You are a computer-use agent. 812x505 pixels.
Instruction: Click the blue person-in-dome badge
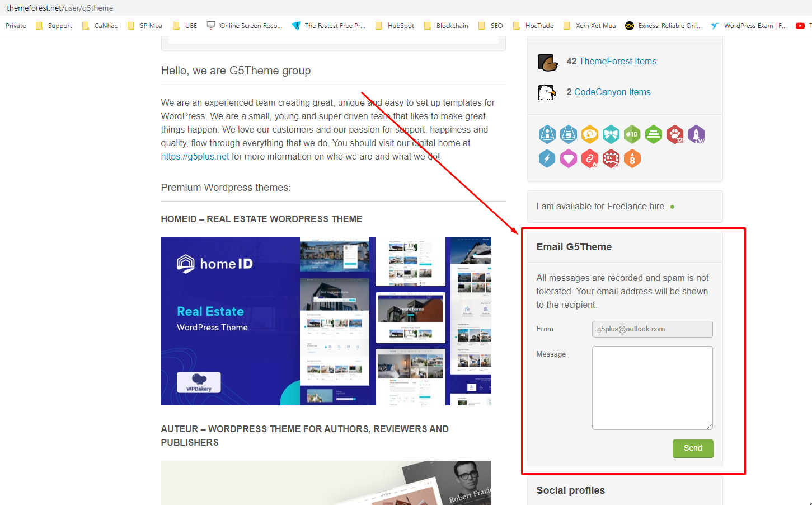point(547,134)
